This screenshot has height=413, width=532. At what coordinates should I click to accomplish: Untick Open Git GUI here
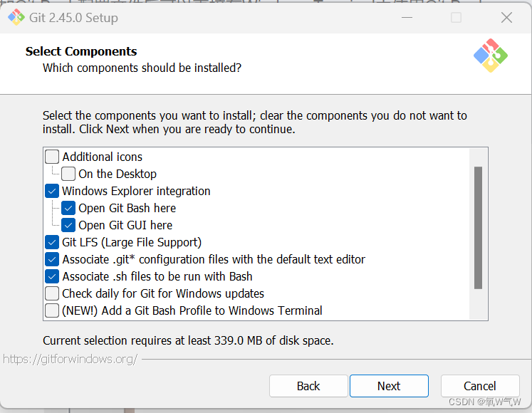pyautogui.click(x=68, y=225)
